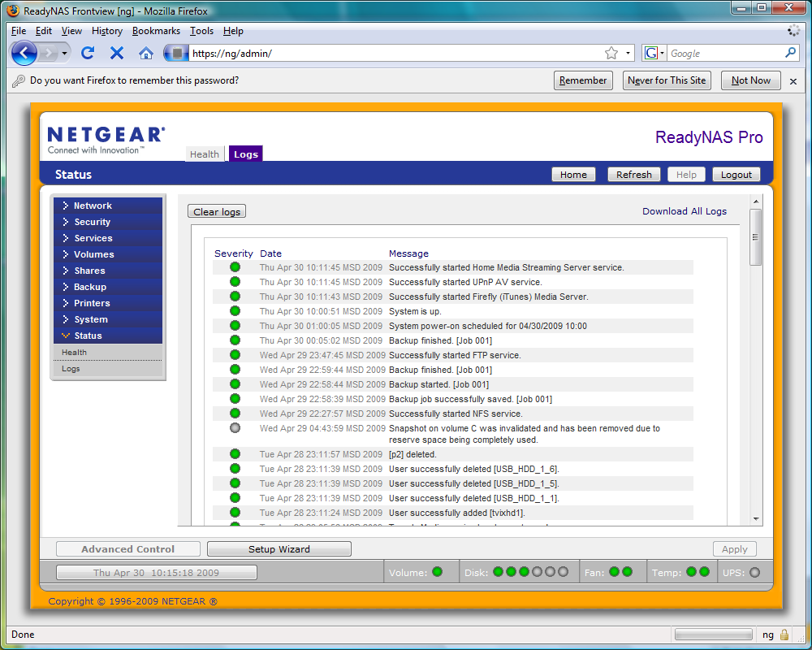Open Health under Status in sidebar
812x650 pixels.
(108, 352)
